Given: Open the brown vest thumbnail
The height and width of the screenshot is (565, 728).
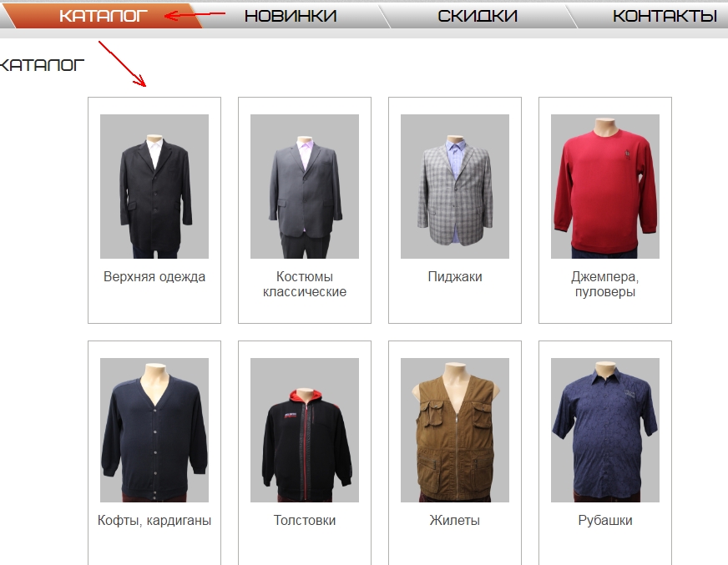Looking at the screenshot, I should click(x=455, y=430).
